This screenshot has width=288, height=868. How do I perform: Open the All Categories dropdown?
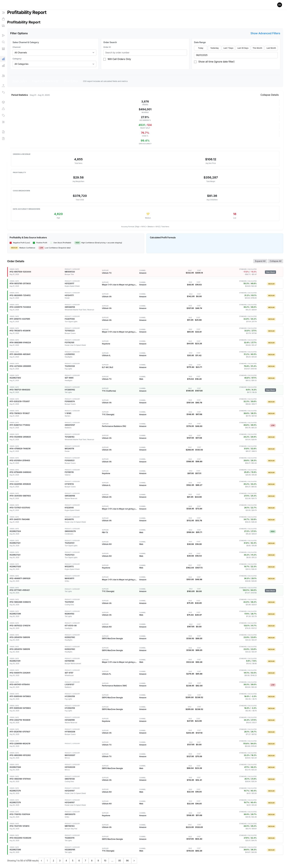[54, 64]
